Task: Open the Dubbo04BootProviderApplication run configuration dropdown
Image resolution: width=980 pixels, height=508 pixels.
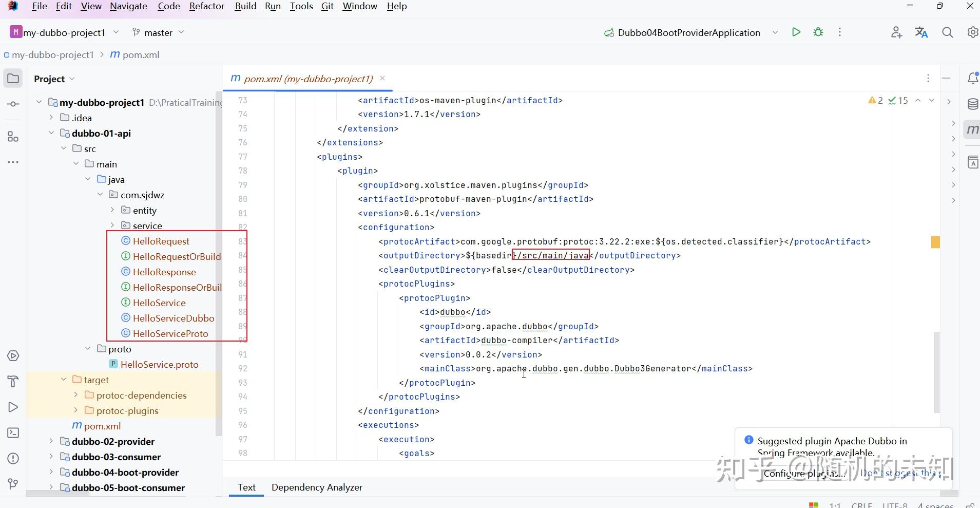Action: click(775, 32)
